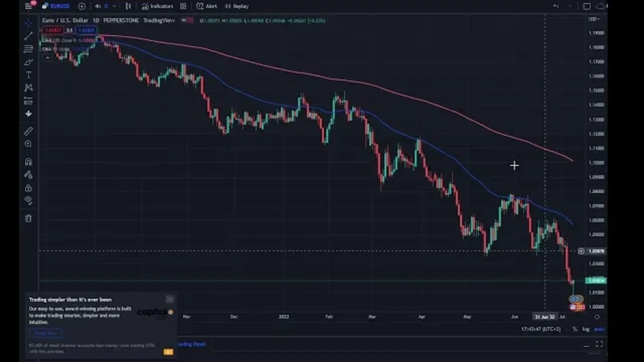Open the timezone 17:43:47 (UTC+3) menu
The image size is (644, 362).
click(540, 329)
